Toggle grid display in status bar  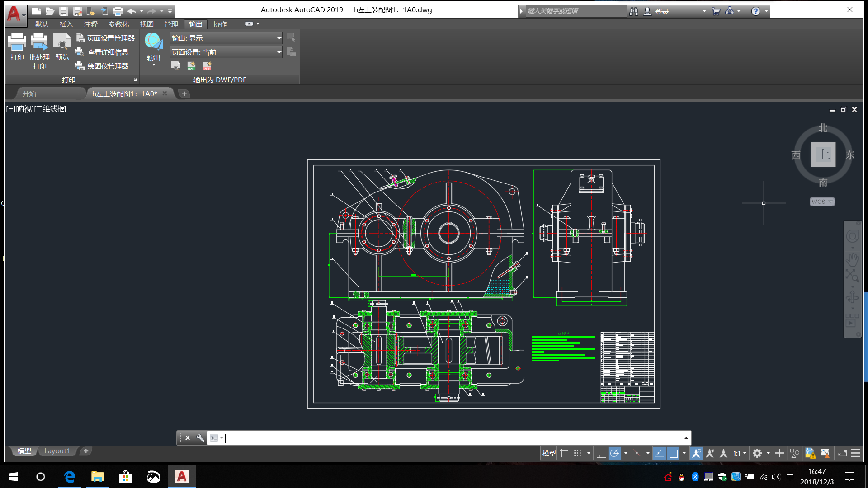(564, 453)
